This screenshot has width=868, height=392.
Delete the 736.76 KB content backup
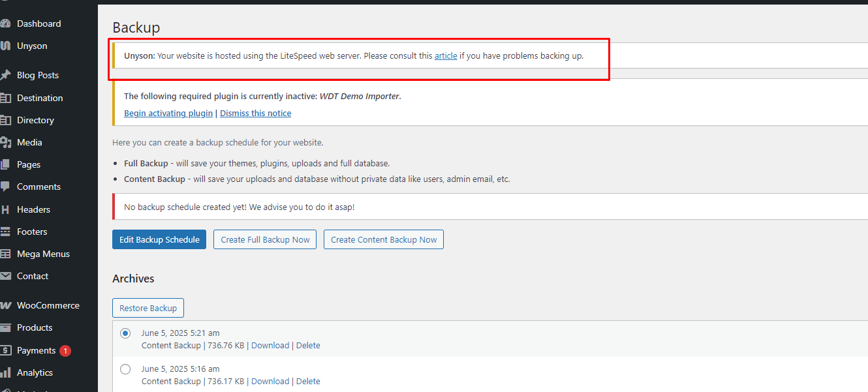(x=308, y=345)
